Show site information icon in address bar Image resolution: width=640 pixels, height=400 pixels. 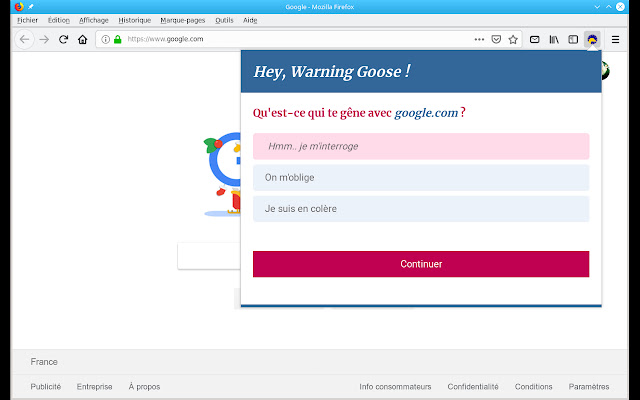pos(105,39)
